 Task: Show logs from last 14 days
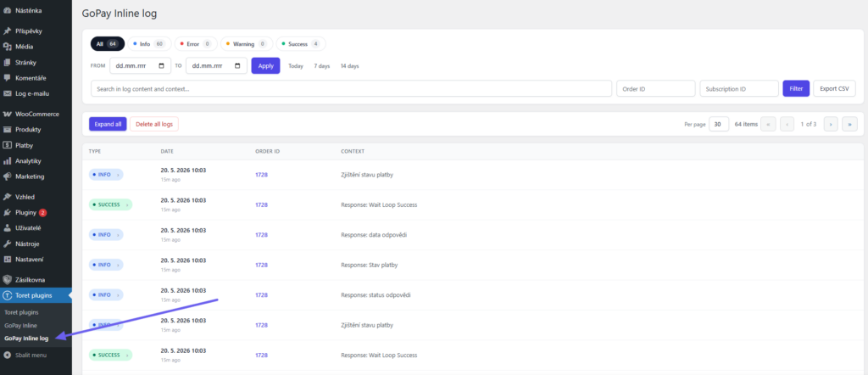tap(349, 66)
